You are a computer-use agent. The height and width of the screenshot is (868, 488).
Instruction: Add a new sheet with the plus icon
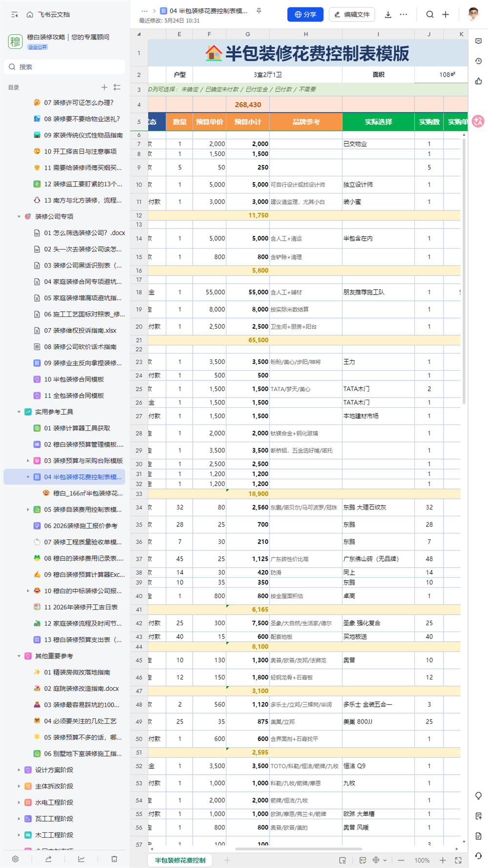pos(227,860)
